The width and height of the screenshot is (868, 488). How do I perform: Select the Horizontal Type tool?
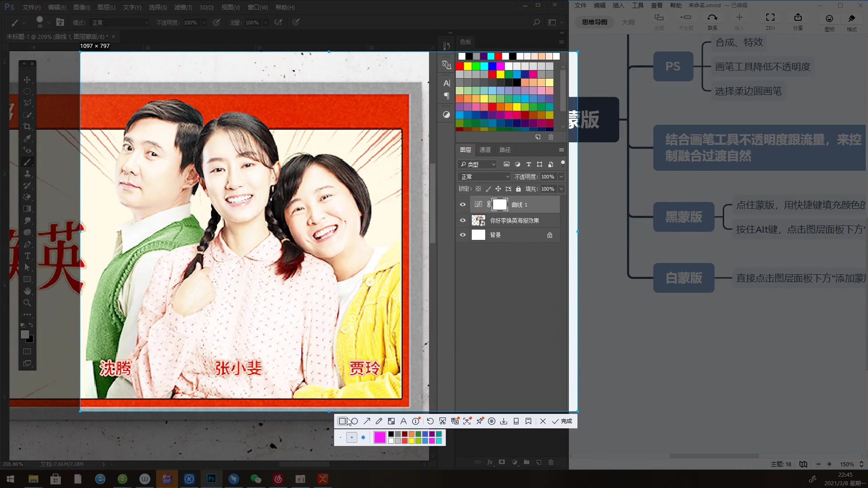(27, 256)
